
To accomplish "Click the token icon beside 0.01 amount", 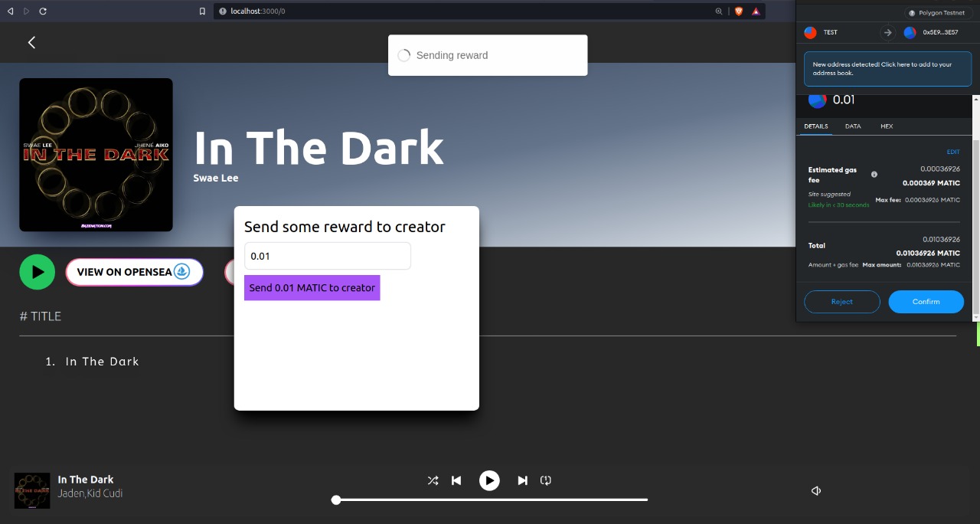I will point(817,100).
